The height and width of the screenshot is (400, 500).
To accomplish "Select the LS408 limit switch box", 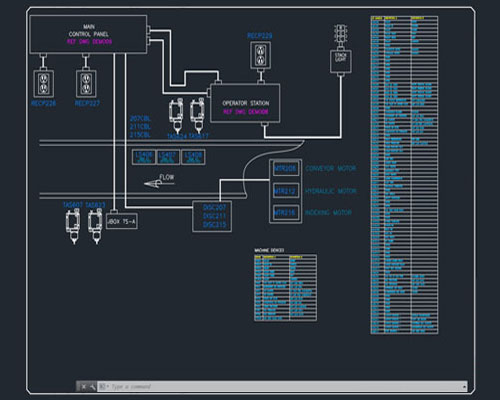I will tap(193, 157).
